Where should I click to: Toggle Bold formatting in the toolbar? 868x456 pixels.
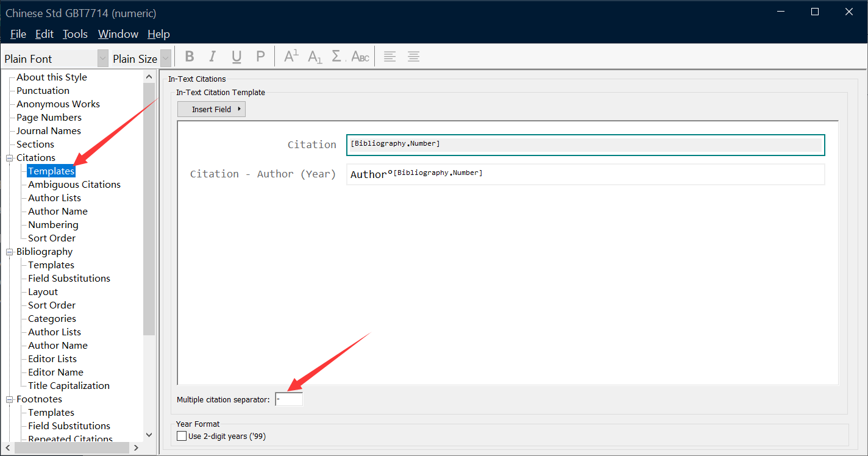tap(190, 57)
